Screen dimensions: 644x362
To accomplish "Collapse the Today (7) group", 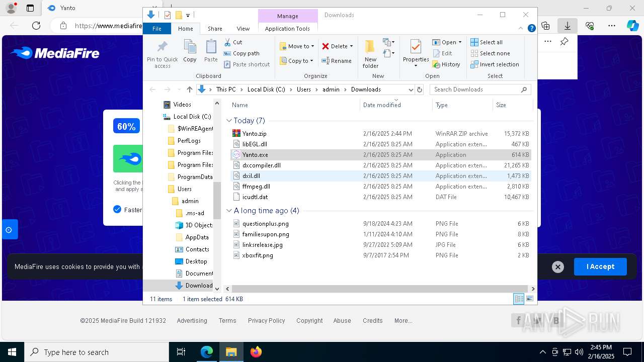I will point(229,121).
